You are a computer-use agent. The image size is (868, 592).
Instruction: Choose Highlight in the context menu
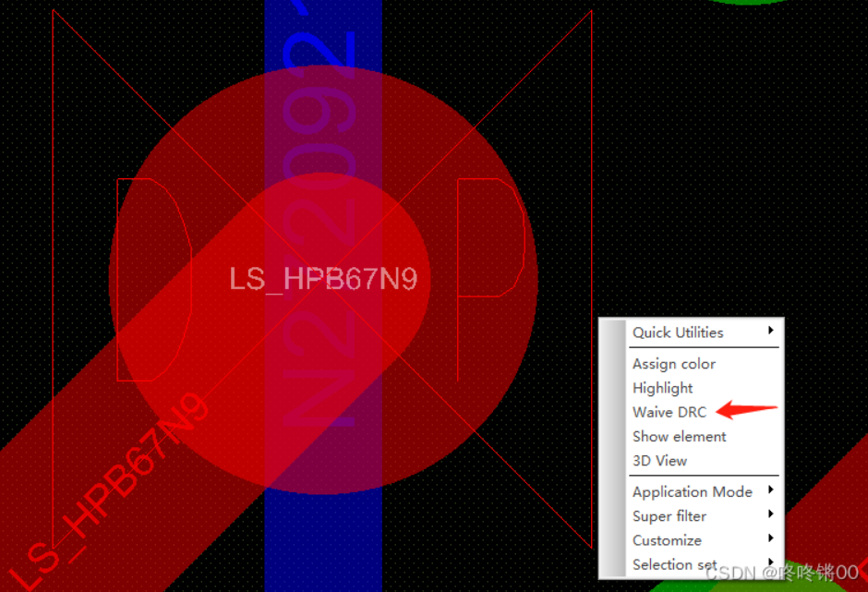click(662, 388)
